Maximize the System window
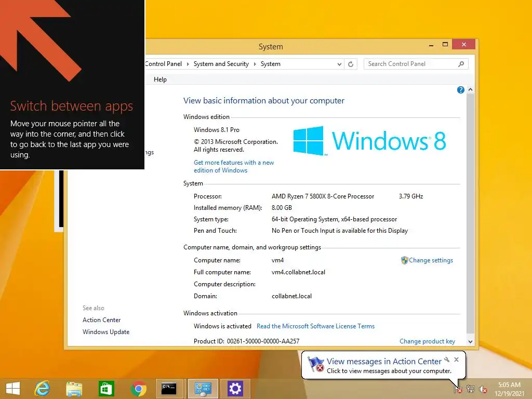532x399 pixels. [x=445, y=45]
